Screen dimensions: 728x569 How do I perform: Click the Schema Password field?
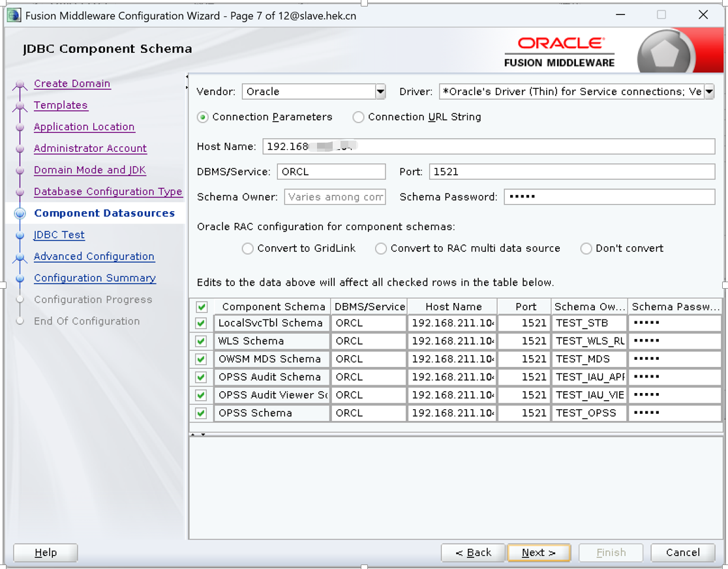(610, 197)
